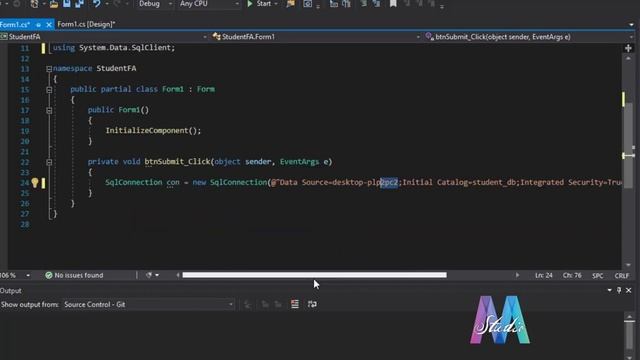Open the StudentFA project navigation dropdown
640x360 pixels.
point(104,37)
